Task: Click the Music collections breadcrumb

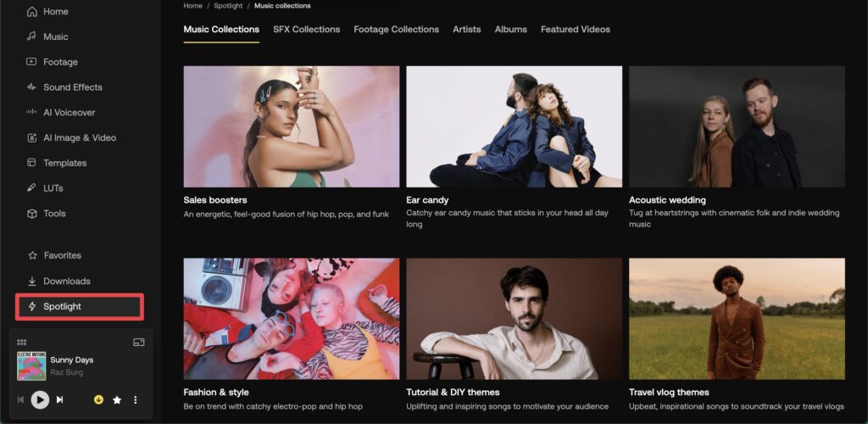Action: click(282, 6)
